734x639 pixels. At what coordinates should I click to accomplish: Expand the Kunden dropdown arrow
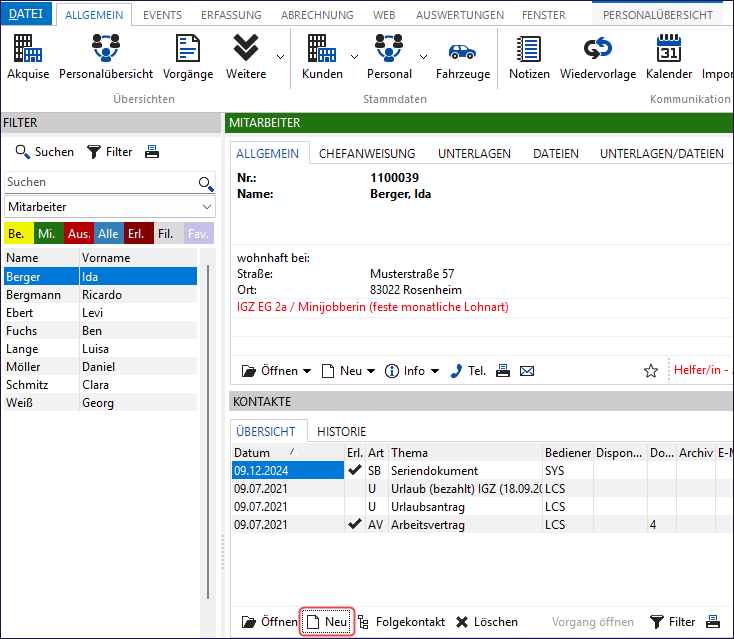tap(355, 57)
